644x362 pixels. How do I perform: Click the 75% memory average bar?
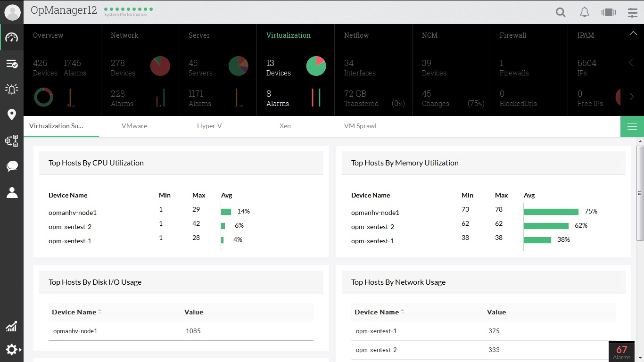click(551, 212)
